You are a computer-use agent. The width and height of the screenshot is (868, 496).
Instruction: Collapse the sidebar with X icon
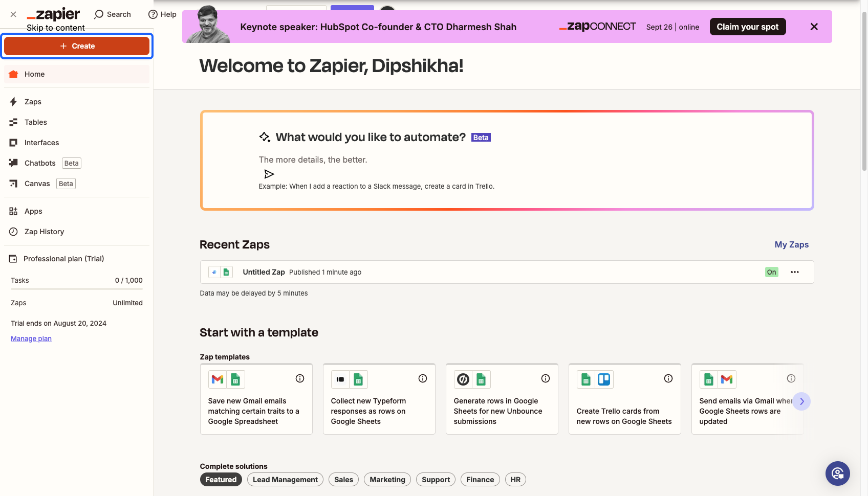tap(13, 14)
